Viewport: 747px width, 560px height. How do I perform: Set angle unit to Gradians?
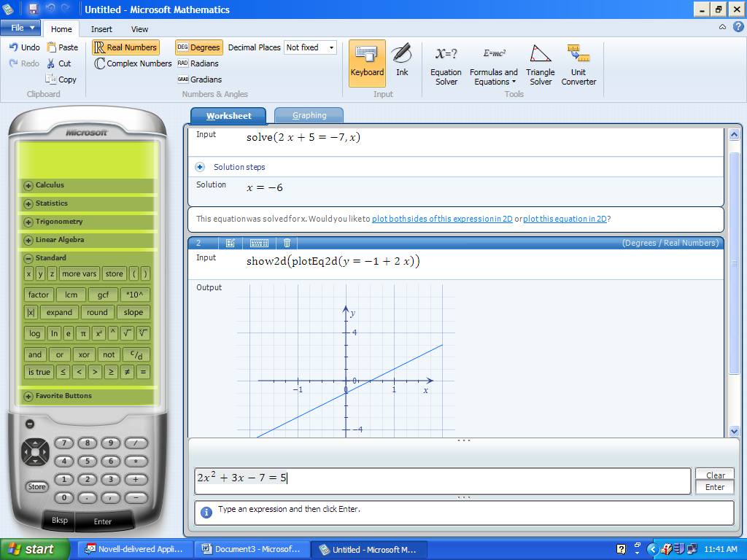pyautogui.click(x=200, y=79)
